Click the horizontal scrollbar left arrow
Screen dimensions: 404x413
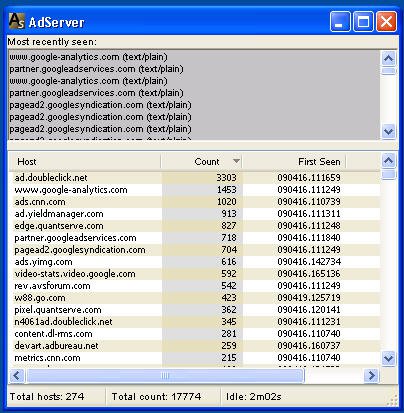[x=17, y=376]
